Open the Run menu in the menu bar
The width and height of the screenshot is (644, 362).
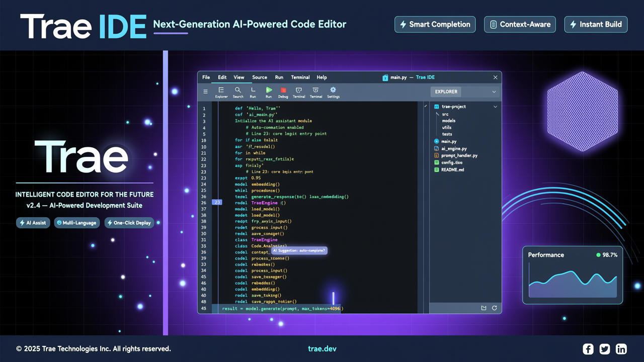[279, 77]
